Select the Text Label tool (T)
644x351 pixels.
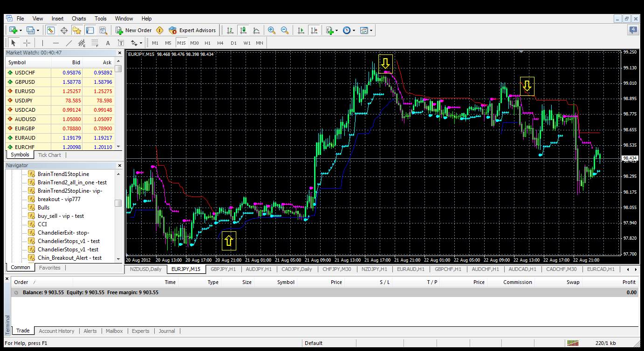[121, 43]
